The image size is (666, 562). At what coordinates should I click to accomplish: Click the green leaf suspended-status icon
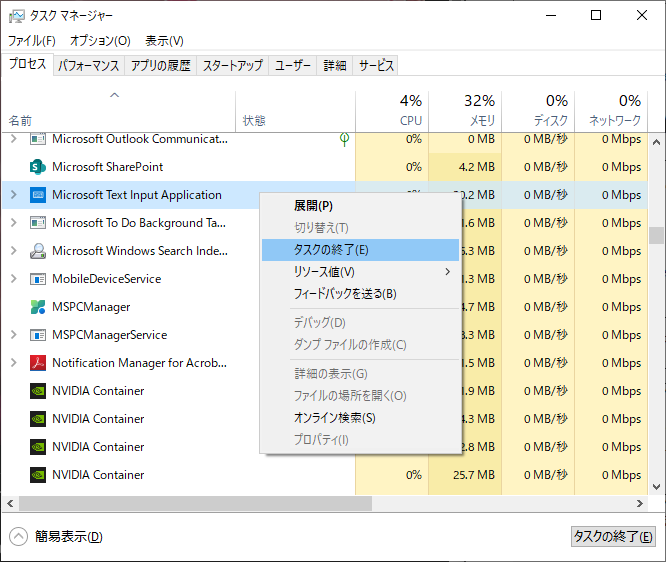(x=344, y=139)
